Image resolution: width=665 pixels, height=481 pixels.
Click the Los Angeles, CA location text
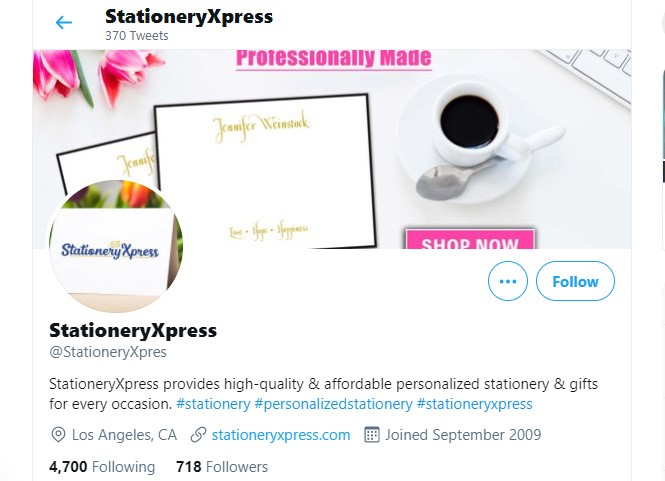(124, 435)
